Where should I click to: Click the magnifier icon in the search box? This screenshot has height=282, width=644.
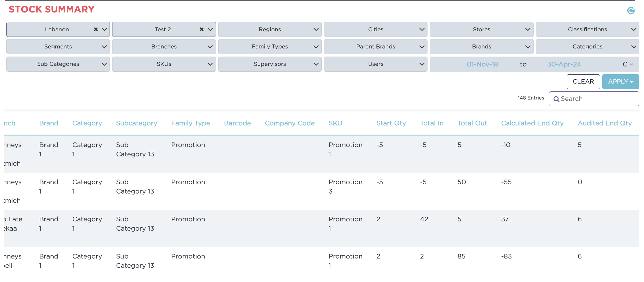[x=556, y=99]
